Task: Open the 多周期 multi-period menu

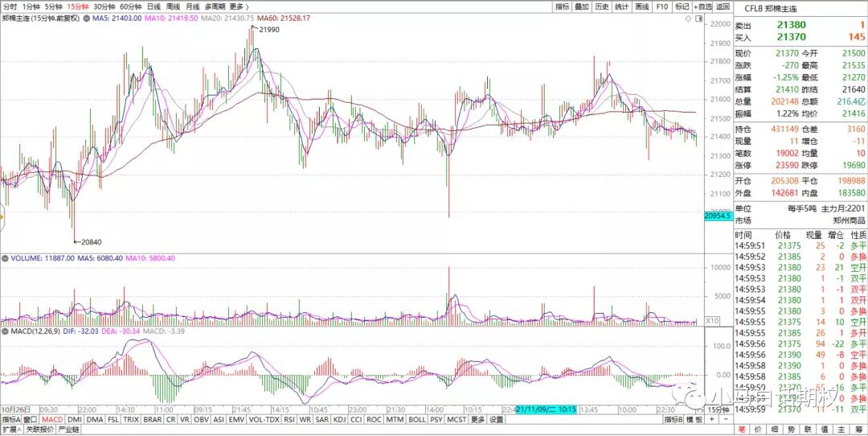Action: coord(213,6)
